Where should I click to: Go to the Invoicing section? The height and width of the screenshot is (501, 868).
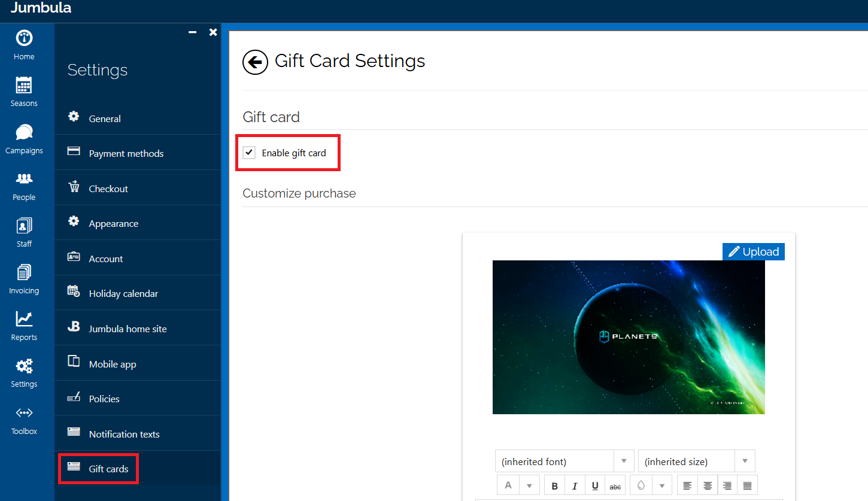(x=24, y=279)
